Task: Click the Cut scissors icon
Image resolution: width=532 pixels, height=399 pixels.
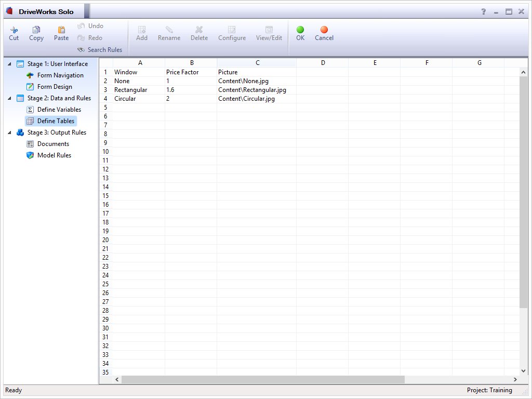Action: point(14,30)
